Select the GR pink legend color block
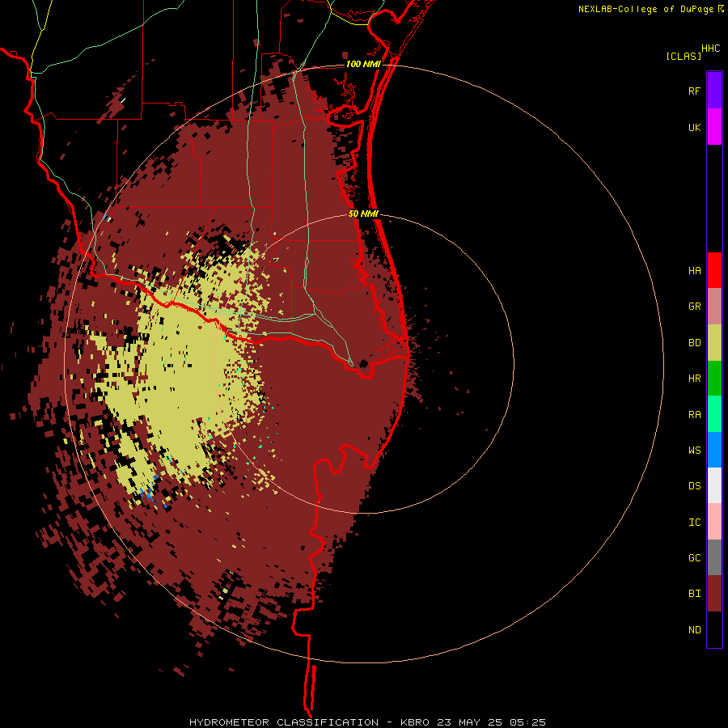The width and height of the screenshot is (728, 728). (x=714, y=307)
